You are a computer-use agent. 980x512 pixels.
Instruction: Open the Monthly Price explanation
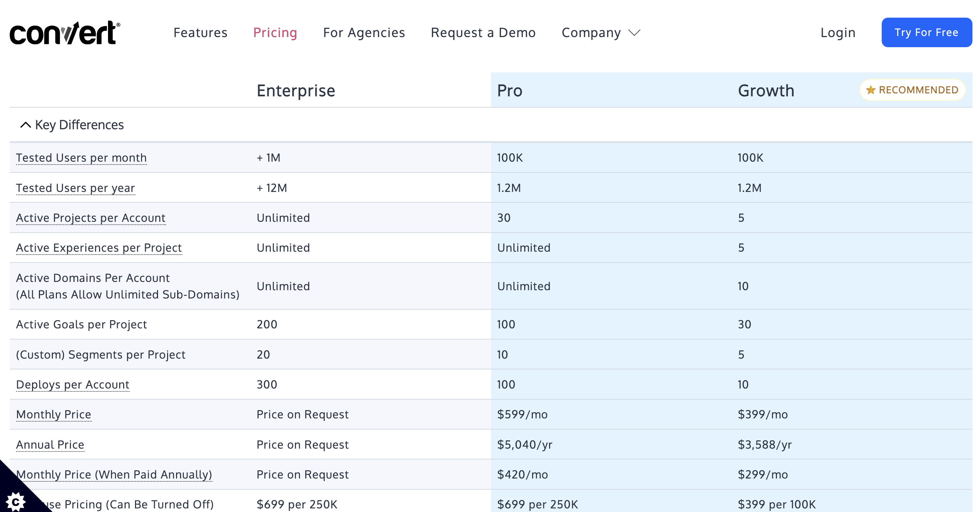tap(53, 415)
